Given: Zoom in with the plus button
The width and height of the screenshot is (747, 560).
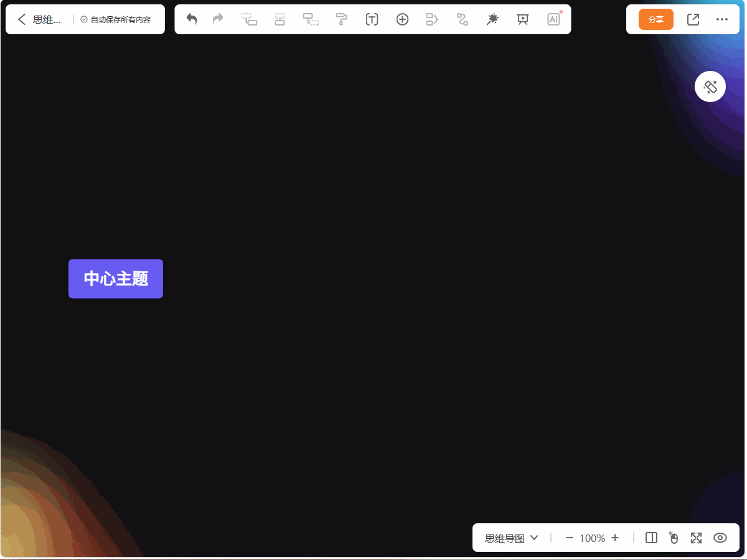Looking at the screenshot, I should [x=615, y=538].
